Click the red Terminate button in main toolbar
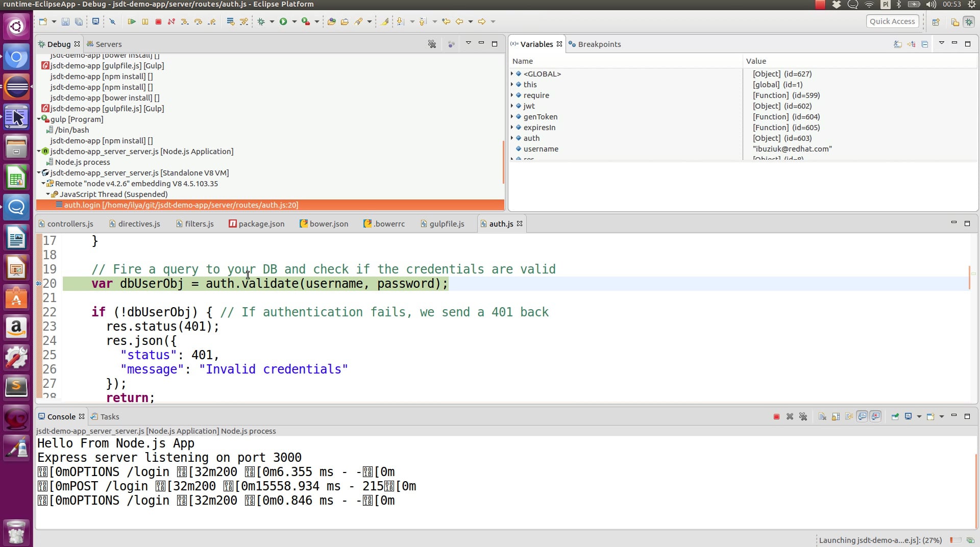 click(x=158, y=21)
